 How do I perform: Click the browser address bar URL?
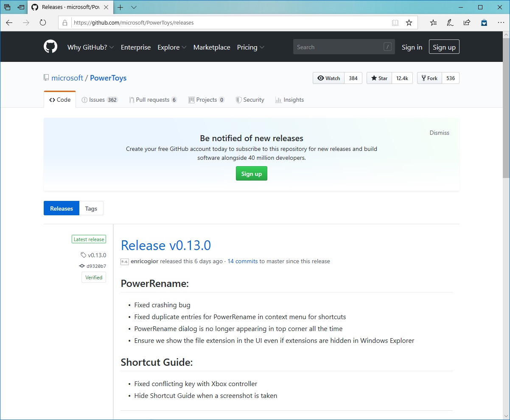click(134, 23)
